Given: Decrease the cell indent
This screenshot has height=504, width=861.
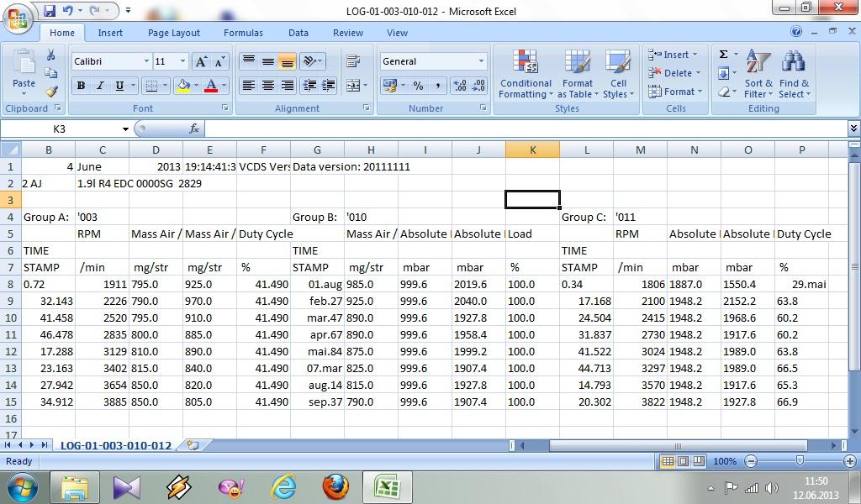Looking at the screenshot, I should [310, 85].
